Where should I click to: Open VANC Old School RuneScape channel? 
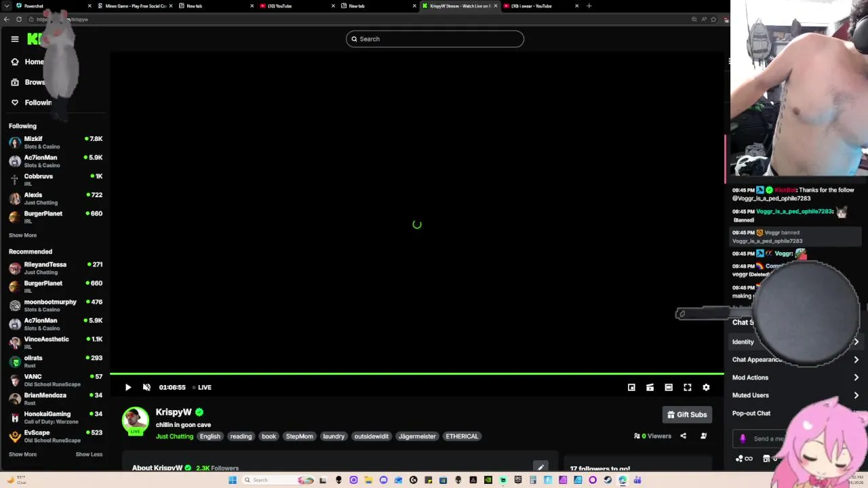(56, 380)
